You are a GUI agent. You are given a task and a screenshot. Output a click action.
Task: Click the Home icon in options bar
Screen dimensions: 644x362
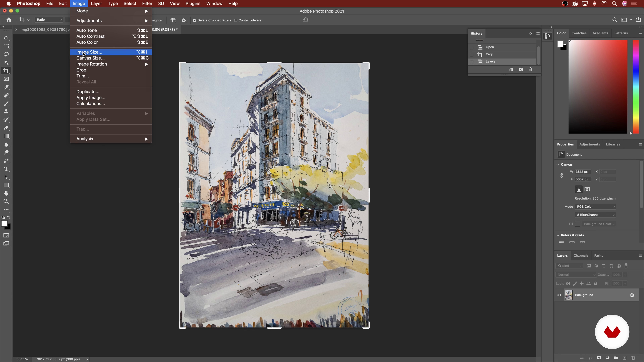pyautogui.click(x=9, y=20)
